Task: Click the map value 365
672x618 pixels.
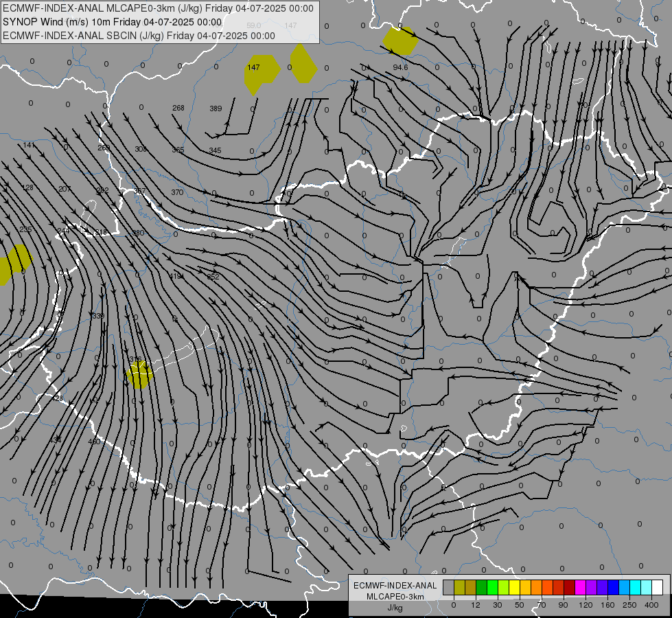Action: tap(178, 150)
